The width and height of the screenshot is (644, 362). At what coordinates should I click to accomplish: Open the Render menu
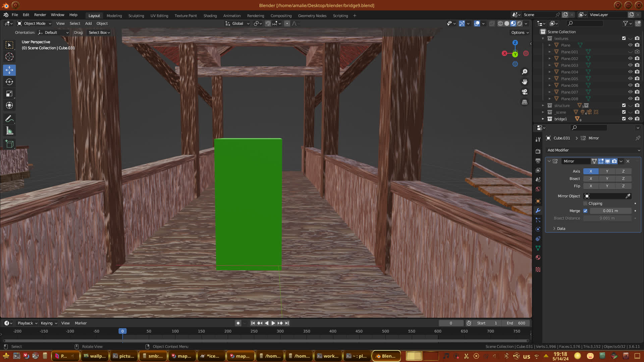tap(40, 15)
